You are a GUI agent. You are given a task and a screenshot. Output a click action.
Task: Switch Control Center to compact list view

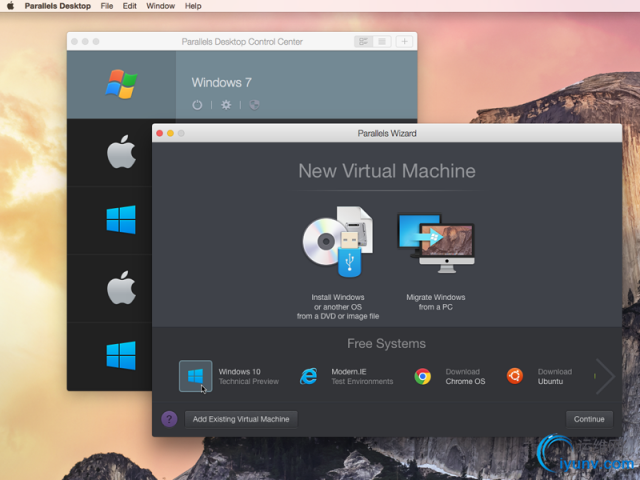coord(382,41)
